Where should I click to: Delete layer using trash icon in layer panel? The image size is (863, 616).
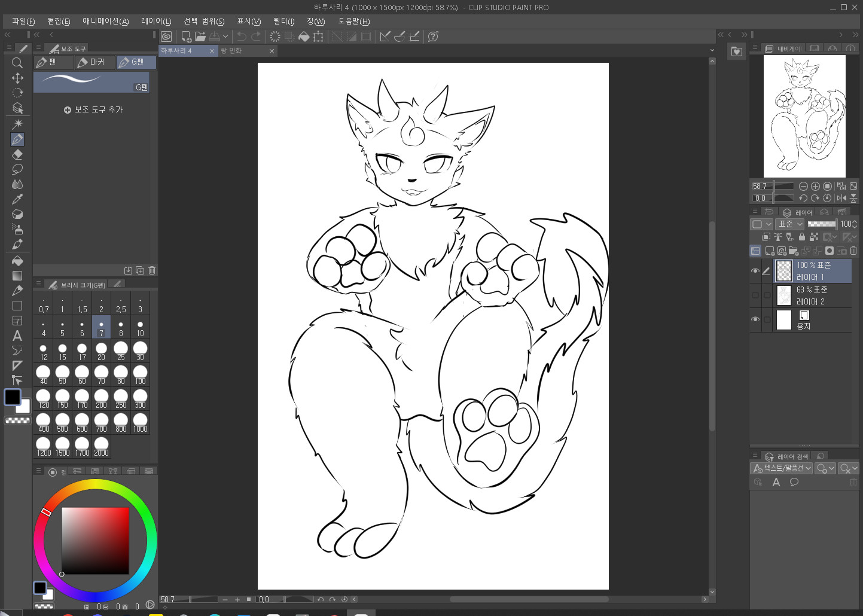[853, 251]
